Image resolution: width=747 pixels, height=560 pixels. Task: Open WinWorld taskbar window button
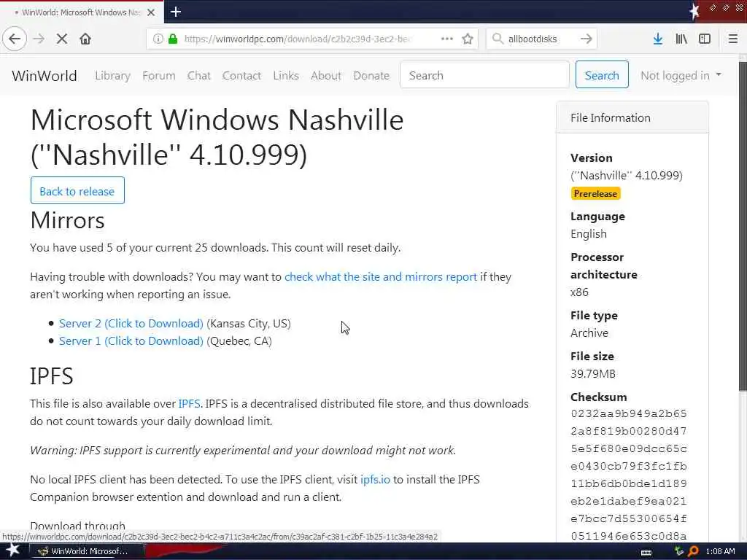(87, 551)
